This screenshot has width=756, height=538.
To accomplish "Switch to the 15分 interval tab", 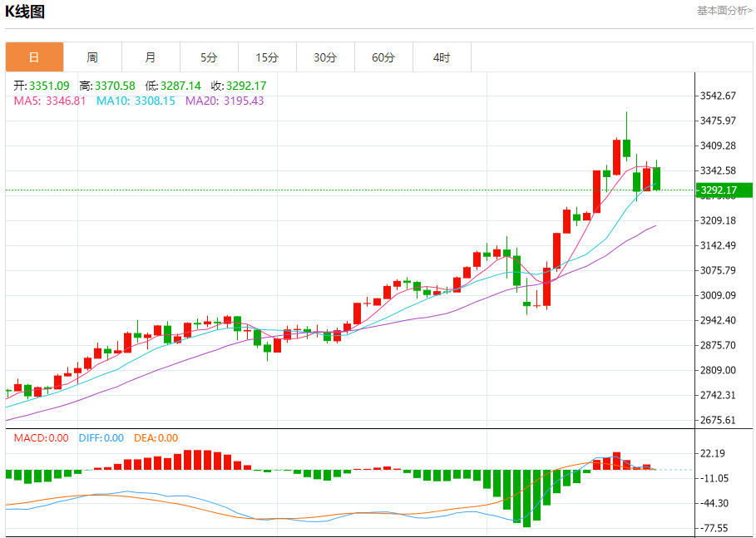I will (x=267, y=57).
